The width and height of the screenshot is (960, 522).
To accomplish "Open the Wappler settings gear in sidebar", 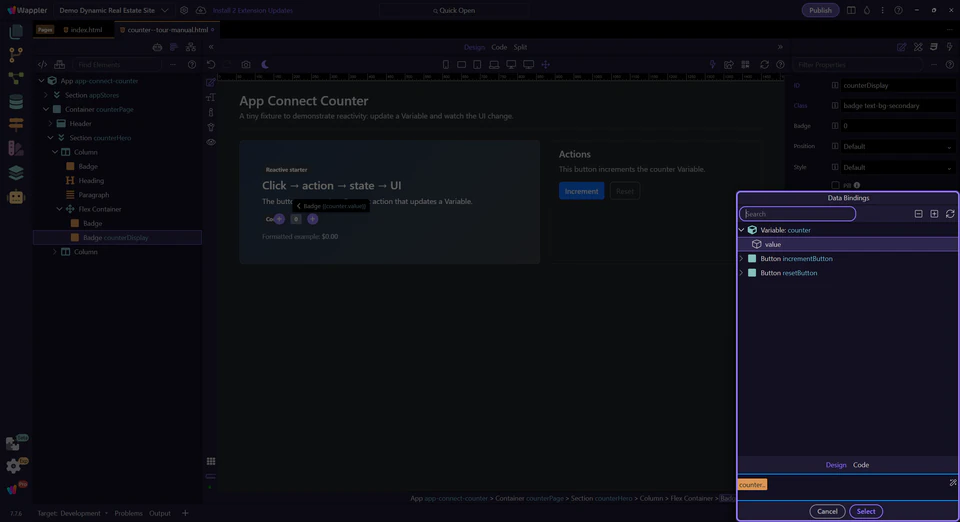I will point(13,466).
